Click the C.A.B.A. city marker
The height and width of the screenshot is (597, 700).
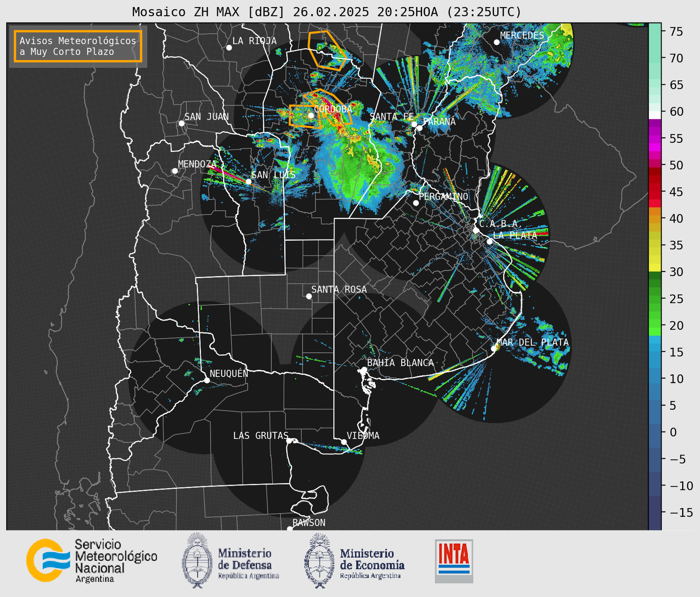click(x=476, y=230)
